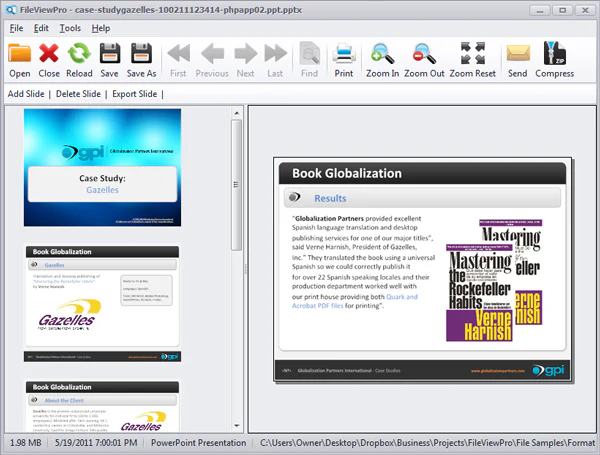Open the Tools menu
Viewport: 600px width, 455px height.
tap(70, 28)
